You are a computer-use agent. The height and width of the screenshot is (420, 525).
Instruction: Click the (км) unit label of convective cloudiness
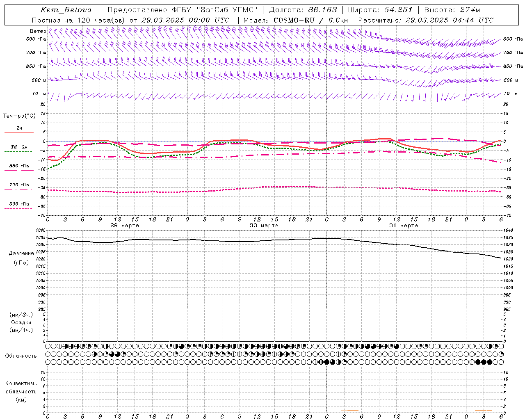coord(21,399)
